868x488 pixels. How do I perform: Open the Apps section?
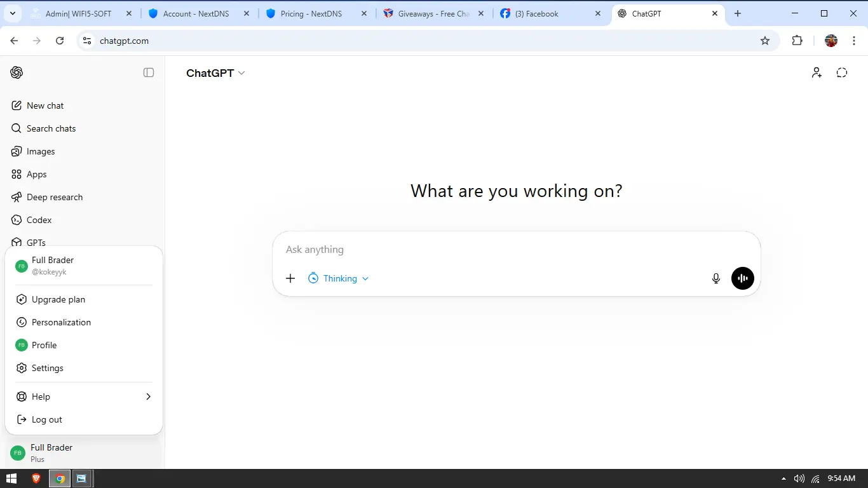pos(83,174)
